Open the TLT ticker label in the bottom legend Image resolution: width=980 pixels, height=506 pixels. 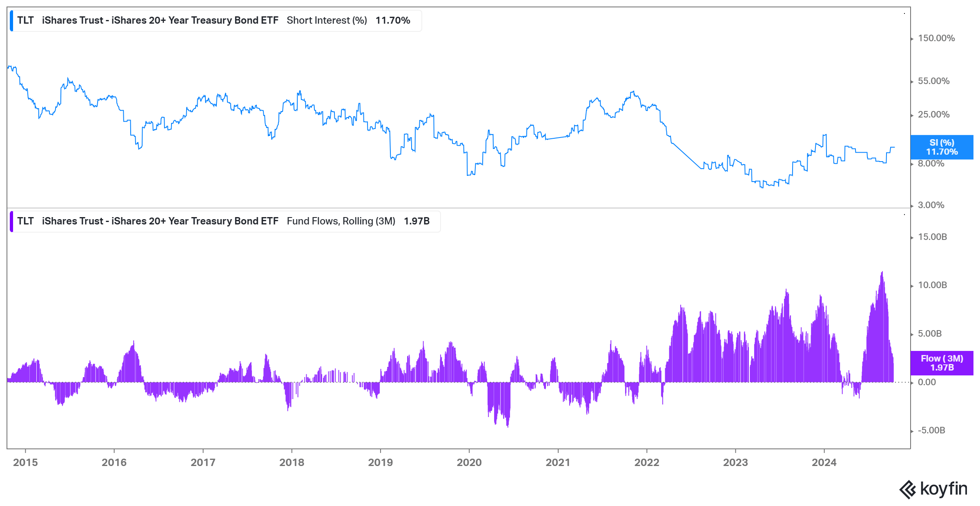tap(25, 221)
